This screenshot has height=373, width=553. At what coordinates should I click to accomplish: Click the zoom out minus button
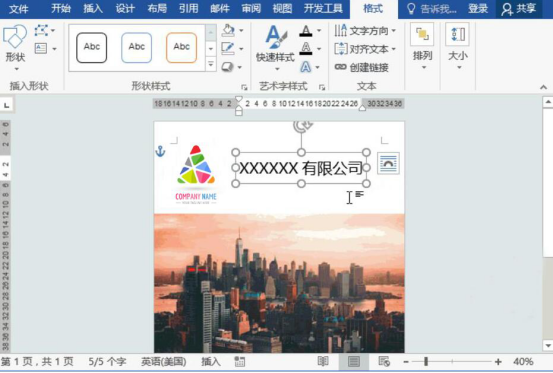[x=406, y=362]
